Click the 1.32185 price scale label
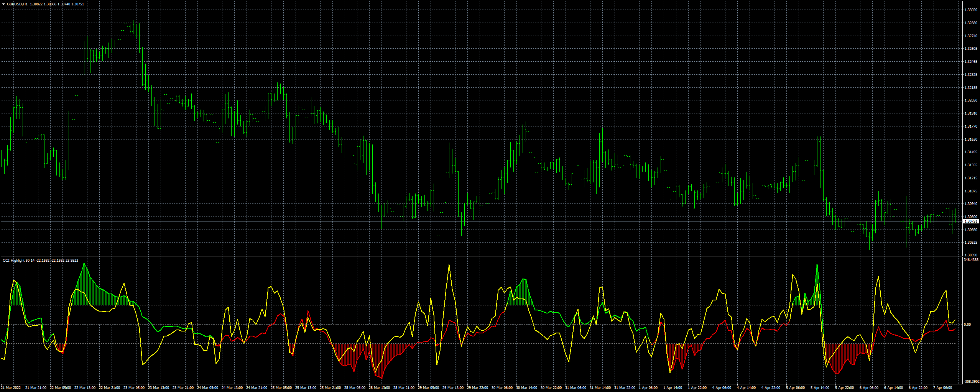The image size is (980, 392). (971, 88)
